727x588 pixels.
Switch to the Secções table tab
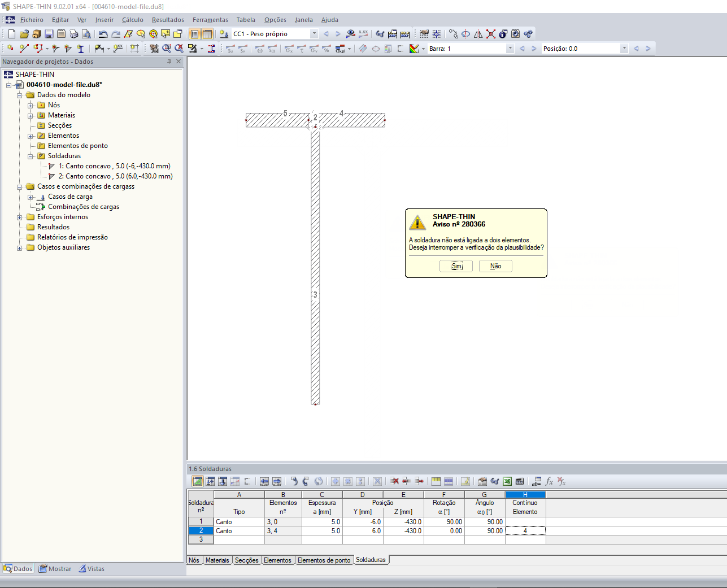(247, 560)
